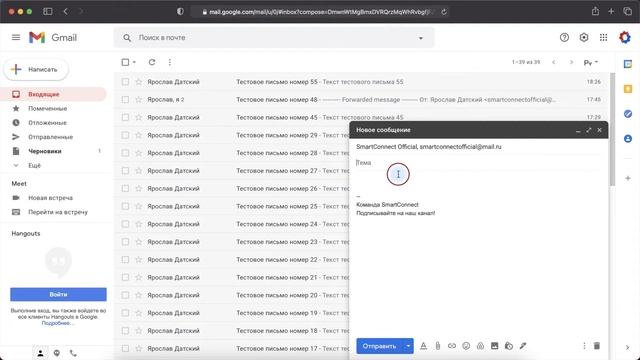Open the send options arrow beside Отправить

[408, 346]
